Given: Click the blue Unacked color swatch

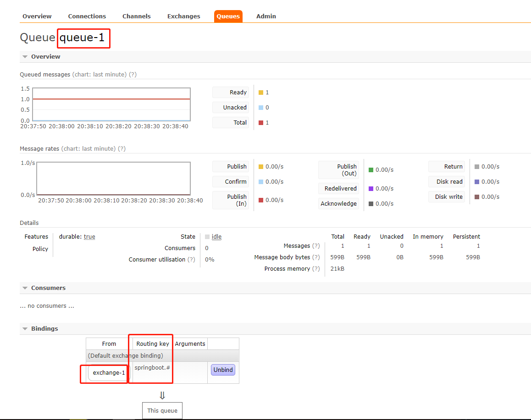Looking at the screenshot, I should (261, 108).
